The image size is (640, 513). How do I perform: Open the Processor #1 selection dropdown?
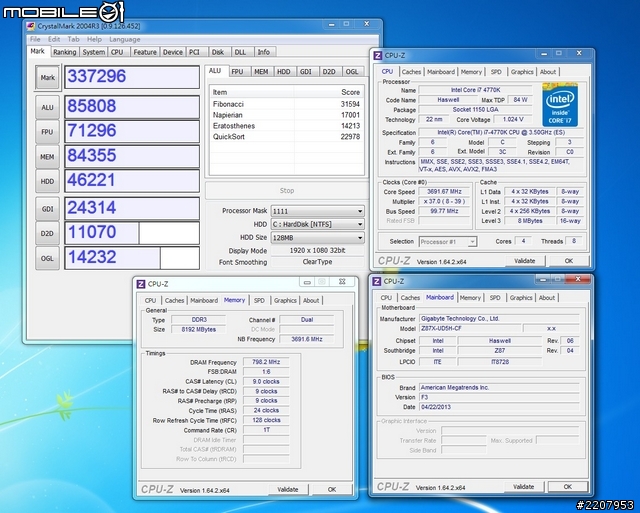(448, 242)
